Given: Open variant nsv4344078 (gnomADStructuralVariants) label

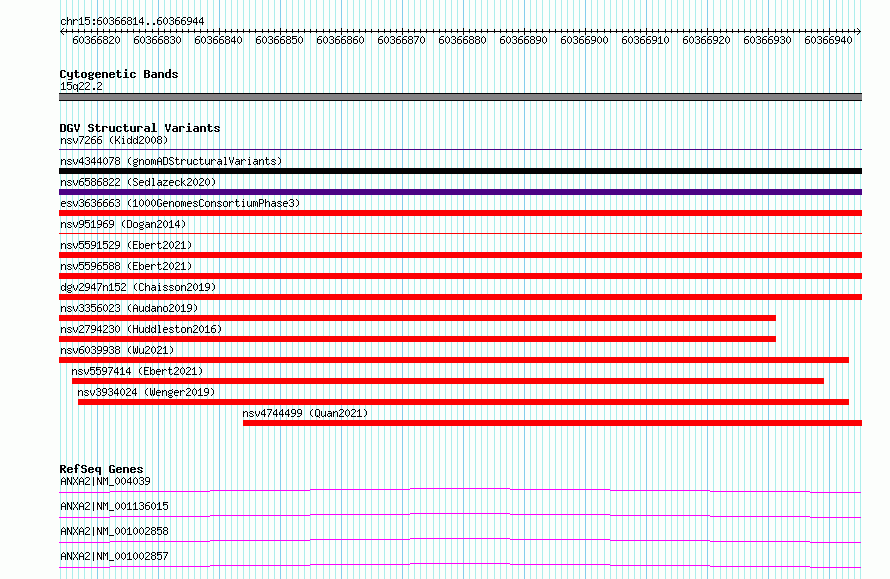Looking at the screenshot, I should pos(171,161).
